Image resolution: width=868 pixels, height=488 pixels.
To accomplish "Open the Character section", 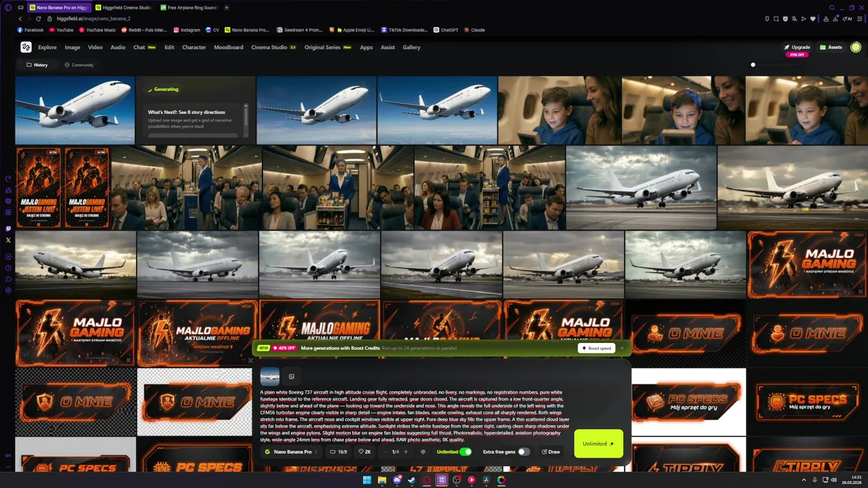I will [x=194, y=47].
